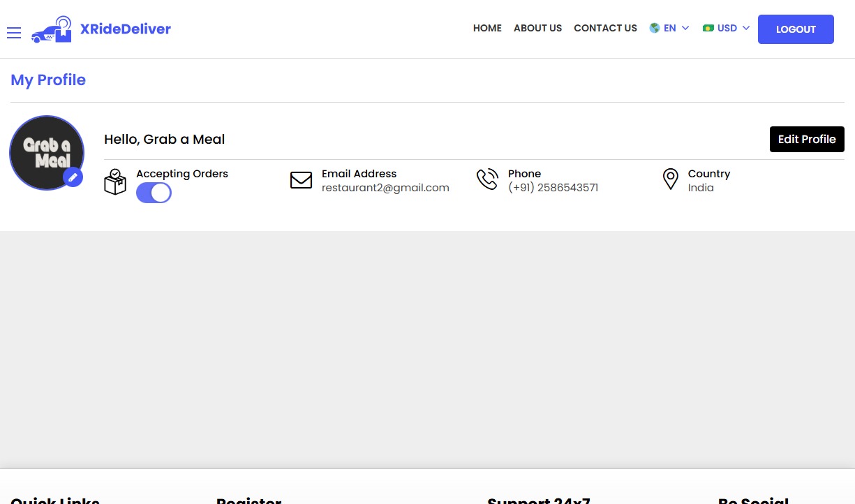This screenshot has width=855, height=504.
Task: Go to the HOME page
Action: pos(487,29)
